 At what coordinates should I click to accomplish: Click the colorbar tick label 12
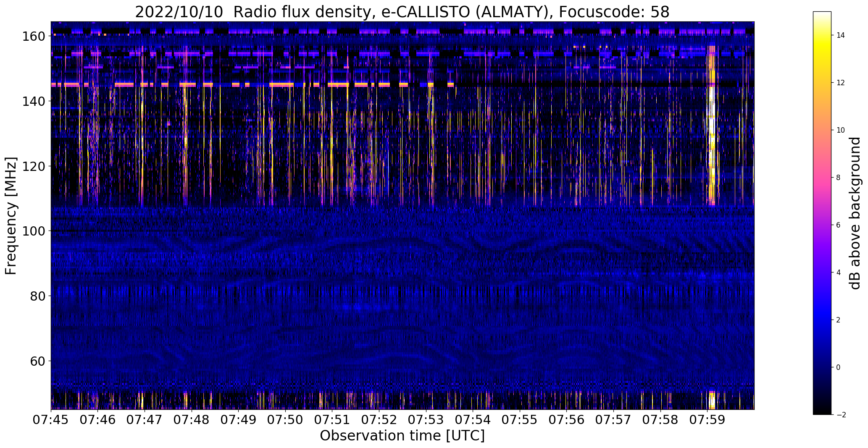pos(841,83)
